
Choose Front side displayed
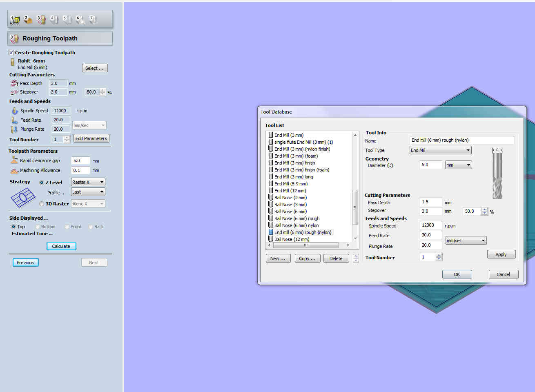coord(67,227)
